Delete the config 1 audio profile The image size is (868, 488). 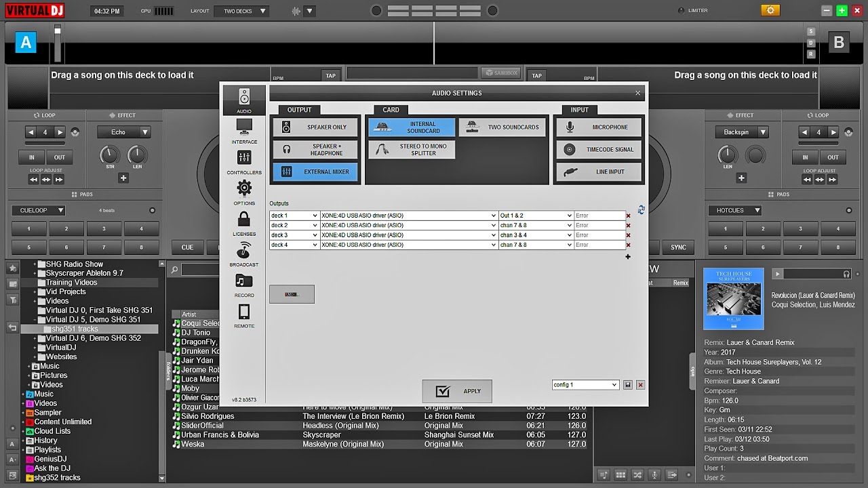tap(640, 385)
